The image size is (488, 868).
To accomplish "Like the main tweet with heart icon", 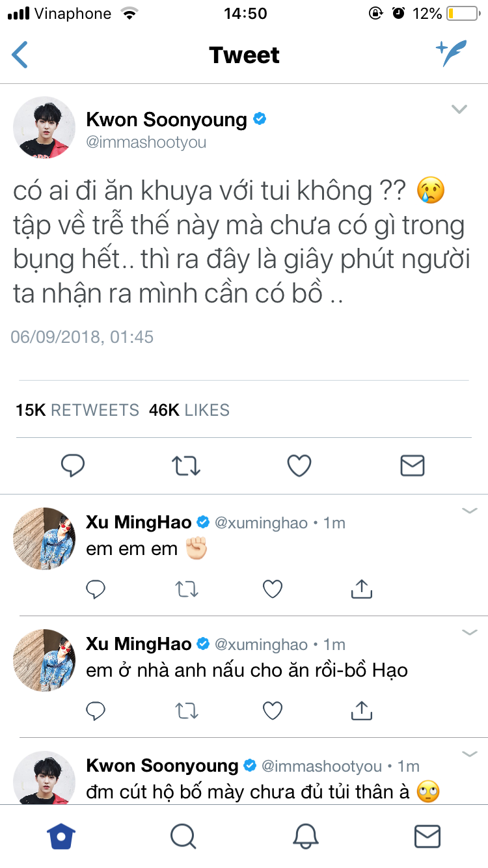I will (x=299, y=465).
